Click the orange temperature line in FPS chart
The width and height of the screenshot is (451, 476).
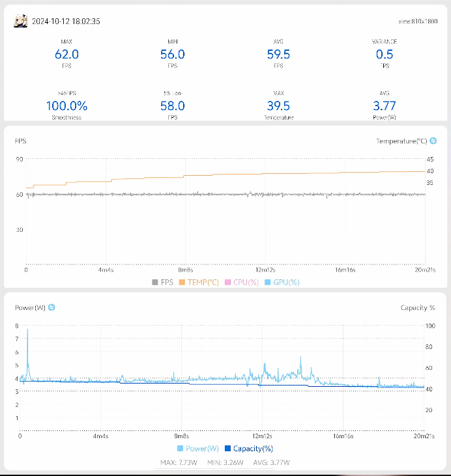(261, 174)
